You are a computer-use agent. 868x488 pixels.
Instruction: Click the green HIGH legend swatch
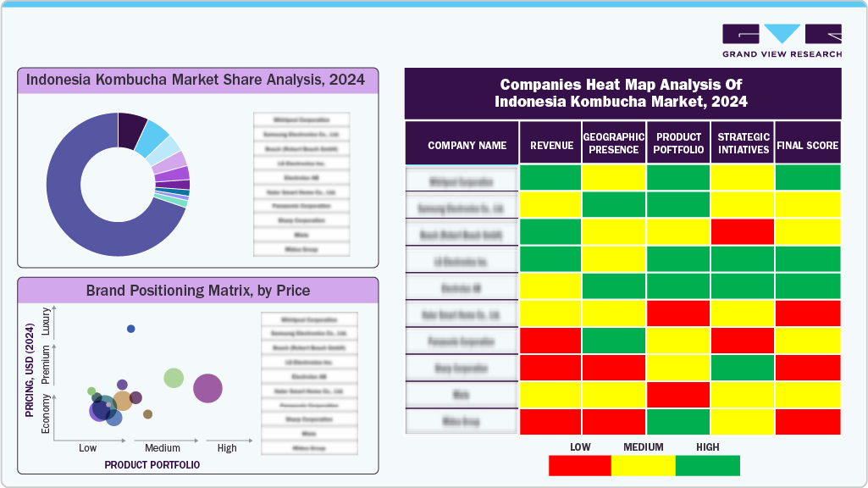click(708, 465)
